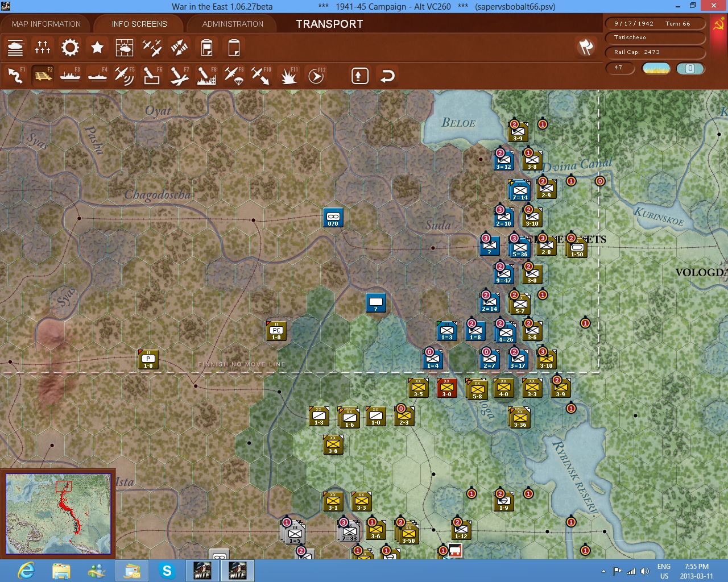Click the F11 explosion battle icon

[288, 76]
